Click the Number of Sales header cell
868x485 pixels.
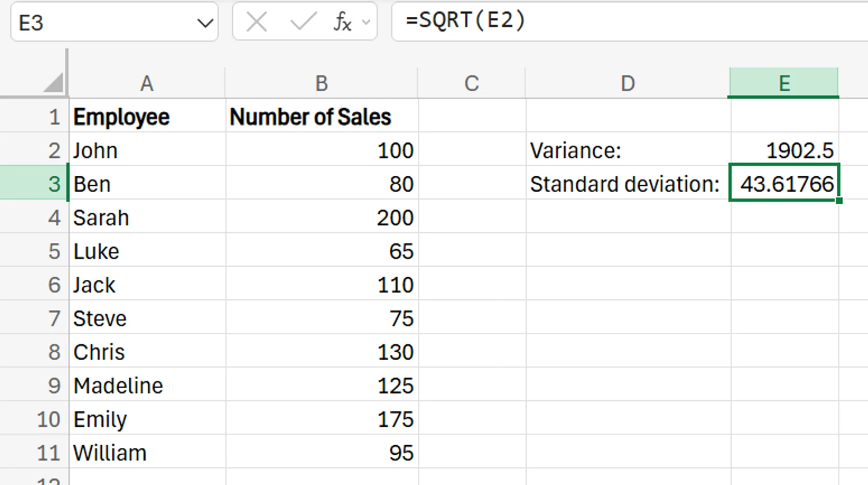tap(322, 116)
